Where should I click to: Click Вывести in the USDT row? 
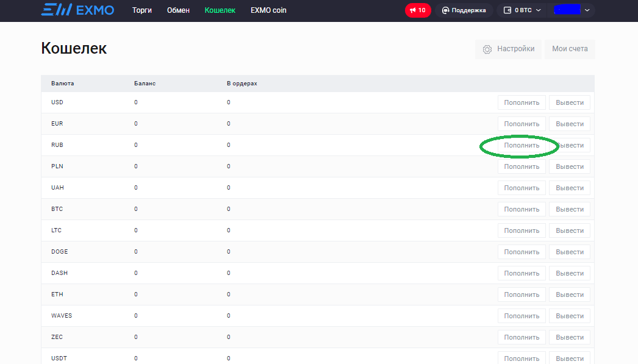(570, 358)
